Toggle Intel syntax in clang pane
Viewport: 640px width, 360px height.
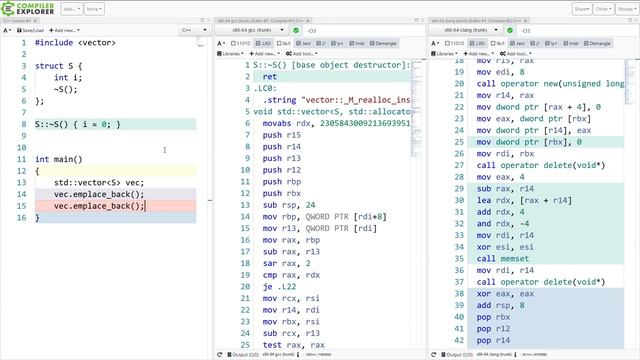(571, 43)
